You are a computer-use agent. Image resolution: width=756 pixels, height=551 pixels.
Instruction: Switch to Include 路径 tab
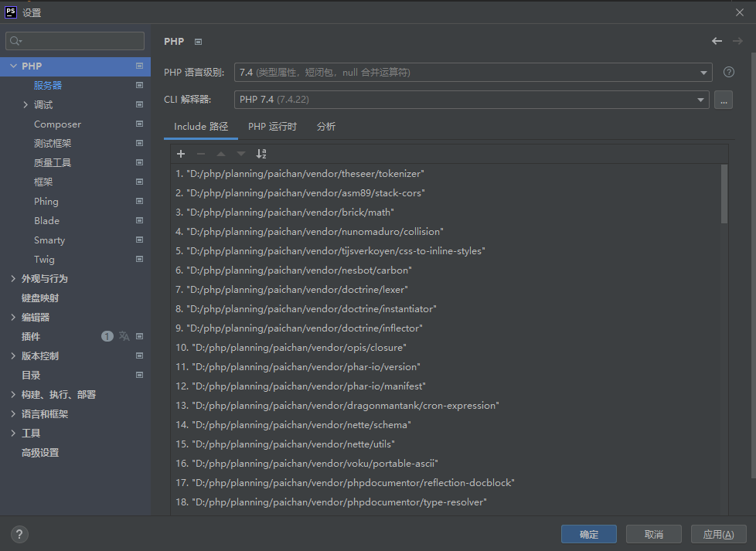pos(201,127)
